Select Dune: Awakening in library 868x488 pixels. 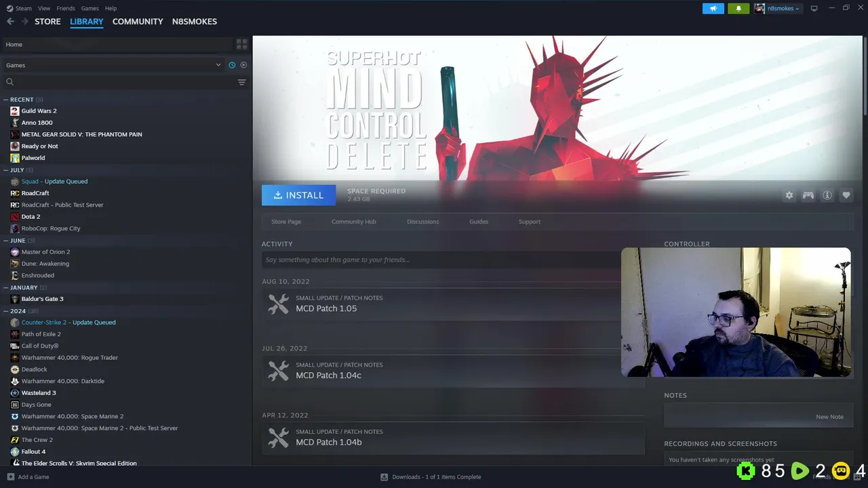point(45,264)
